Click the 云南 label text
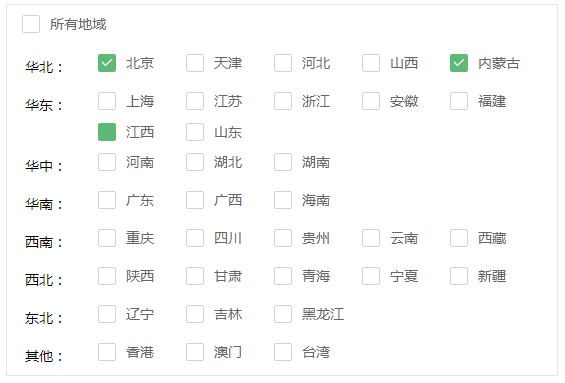This screenshot has width=565, height=383. tap(404, 239)
